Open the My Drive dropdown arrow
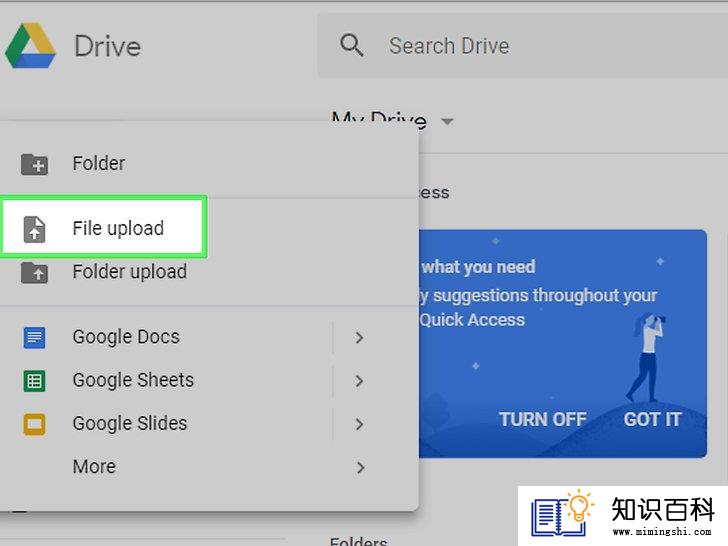This screenshot has width=728, height=546. (447, 122)
